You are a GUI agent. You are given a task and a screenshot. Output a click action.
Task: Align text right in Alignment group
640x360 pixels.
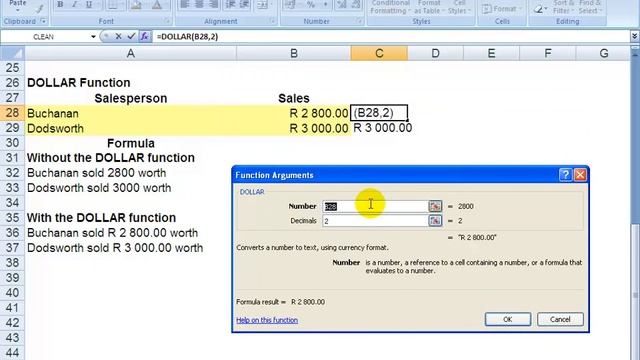213,4
